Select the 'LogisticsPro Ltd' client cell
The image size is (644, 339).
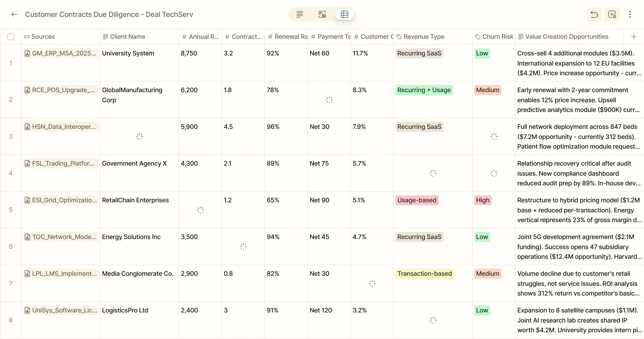[x=139, y=320]
